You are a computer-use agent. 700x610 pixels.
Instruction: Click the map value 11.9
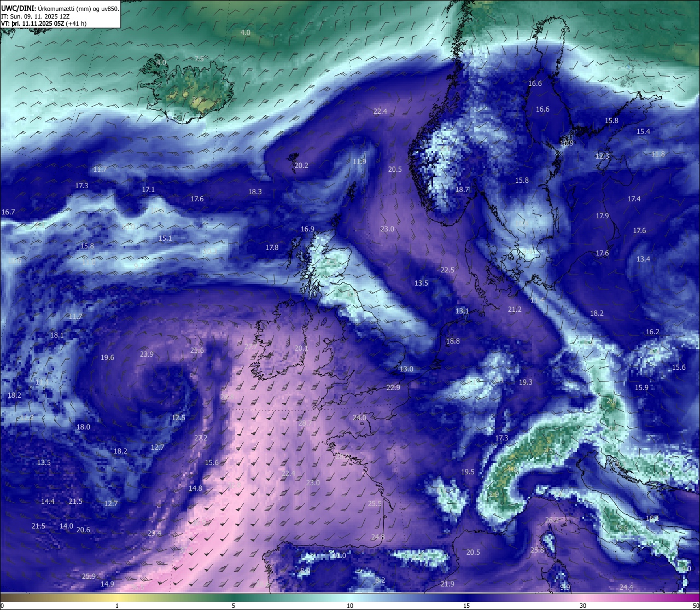tap(359, 161)
